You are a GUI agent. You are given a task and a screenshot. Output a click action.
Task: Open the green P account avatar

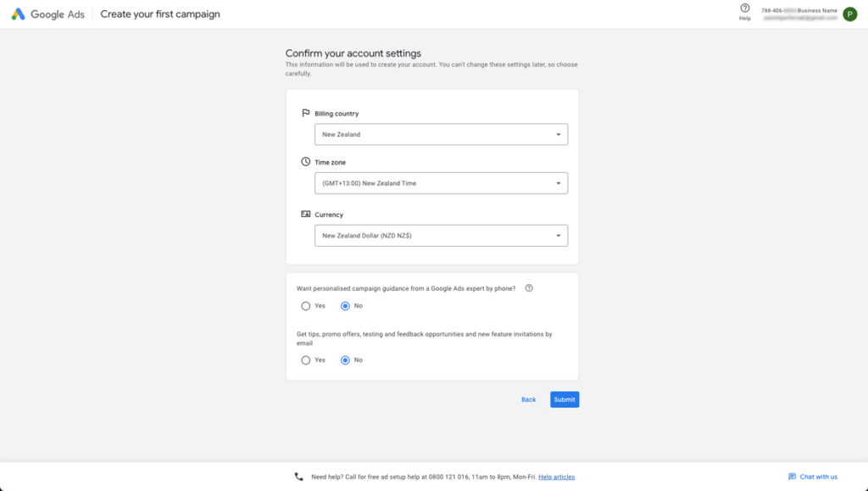pos(849,14)
